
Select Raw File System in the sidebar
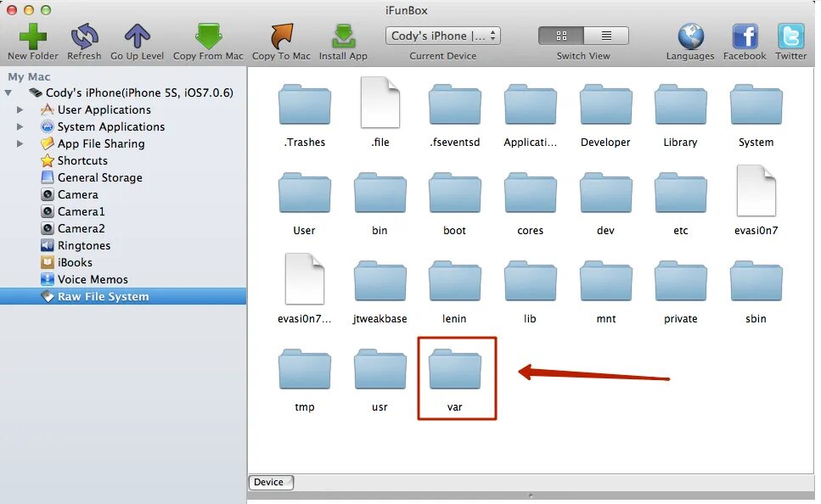(x=123, y=296)
